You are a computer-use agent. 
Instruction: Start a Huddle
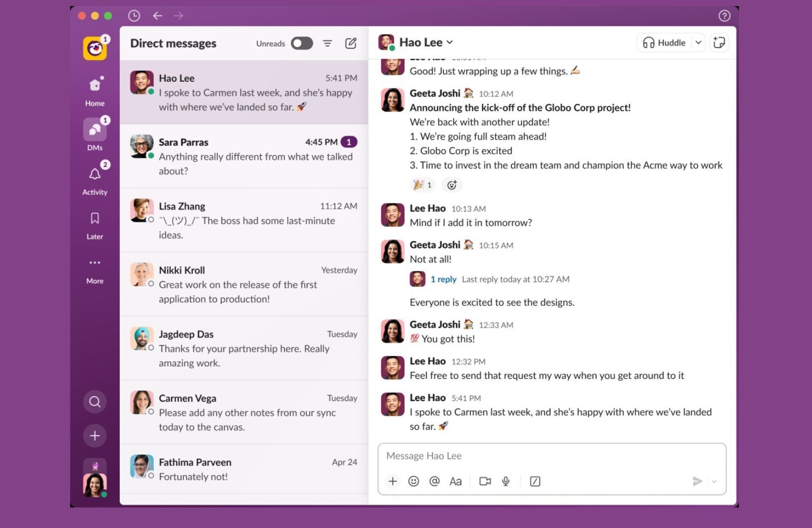pos(664,43)
